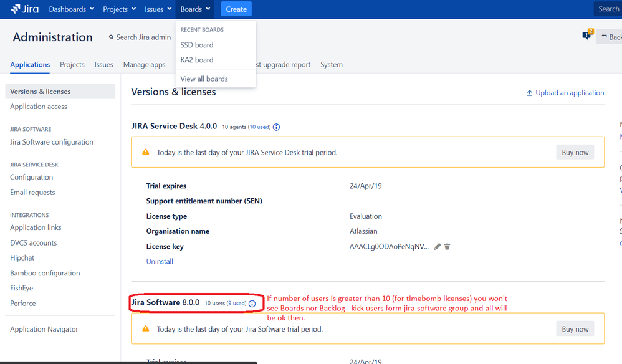
Task: Switch to the Issues admin tab
Action: (x=103, y=65)
